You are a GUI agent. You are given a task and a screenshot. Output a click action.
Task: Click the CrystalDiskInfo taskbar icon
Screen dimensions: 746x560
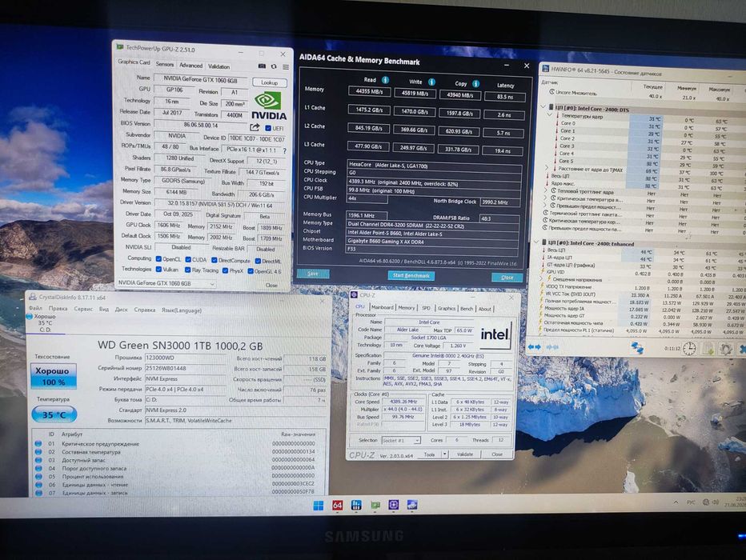tap(412, 505)
